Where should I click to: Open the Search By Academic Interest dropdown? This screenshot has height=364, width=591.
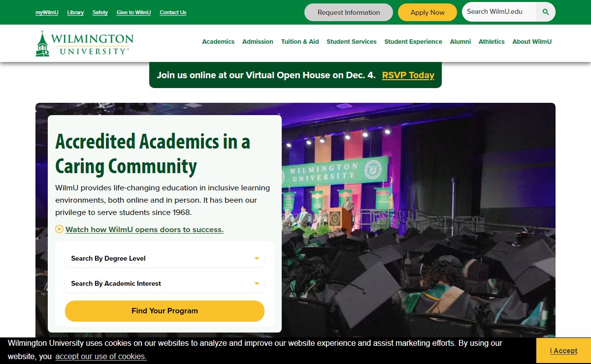pyautogui.click(x=164, y=283)
